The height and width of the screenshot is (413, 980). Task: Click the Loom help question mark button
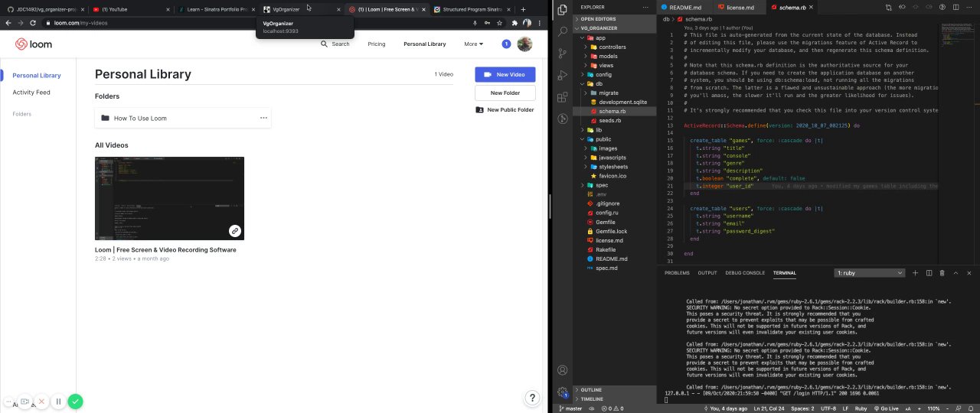point(533,398)
